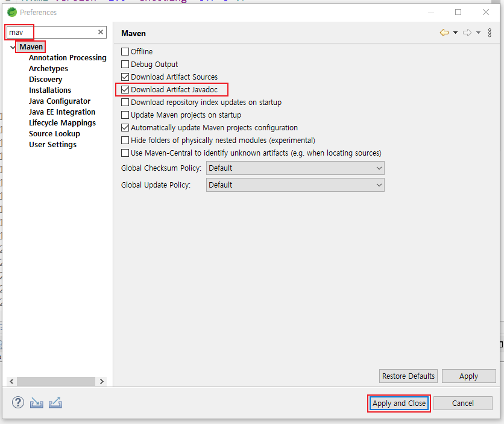The height and width of the screenshot is (424, 504).
Task: Click tree scrollbar right arrow
Action: coord(101,381)
